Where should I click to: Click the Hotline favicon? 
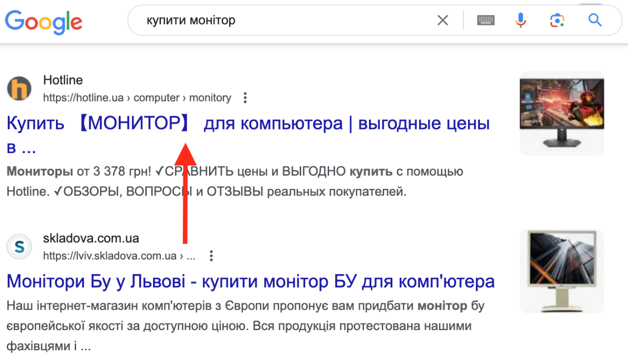click(19, 88)
